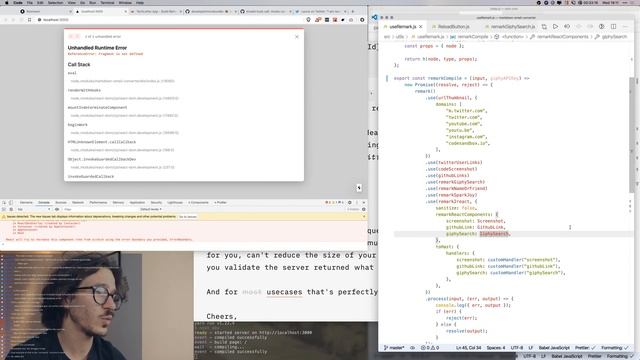Open the Code application menu
The image size is (640, 360).
click(18, 2)
